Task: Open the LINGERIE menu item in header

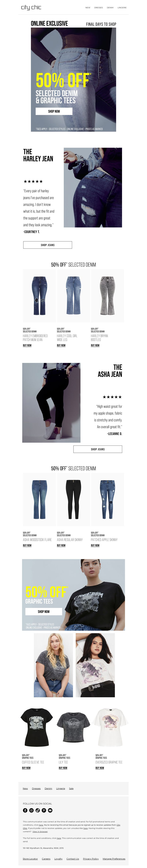Action: pos(122,7)
